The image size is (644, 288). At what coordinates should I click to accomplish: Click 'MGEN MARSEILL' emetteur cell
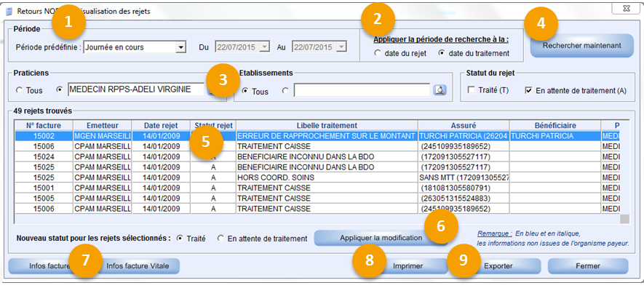pos(103,136)
